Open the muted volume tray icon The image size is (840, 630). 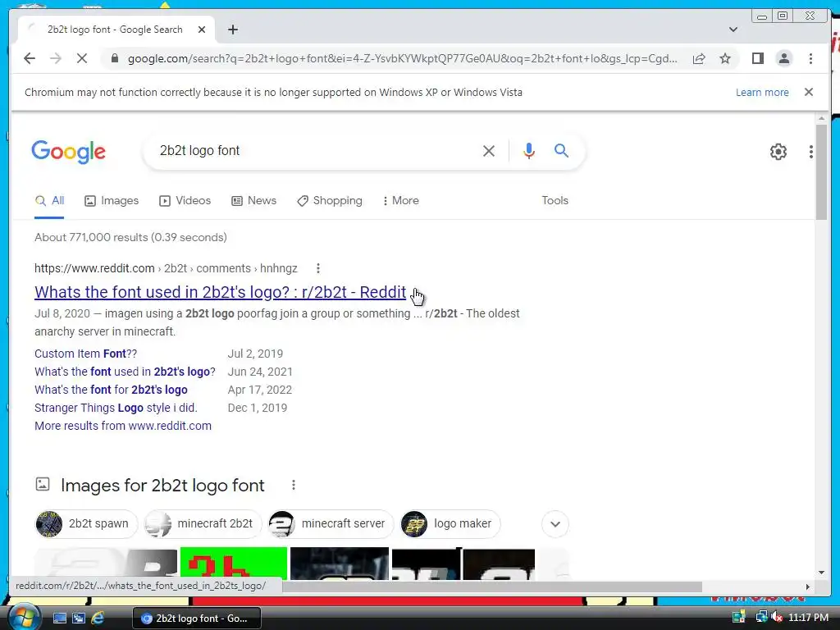click(776, 617)
